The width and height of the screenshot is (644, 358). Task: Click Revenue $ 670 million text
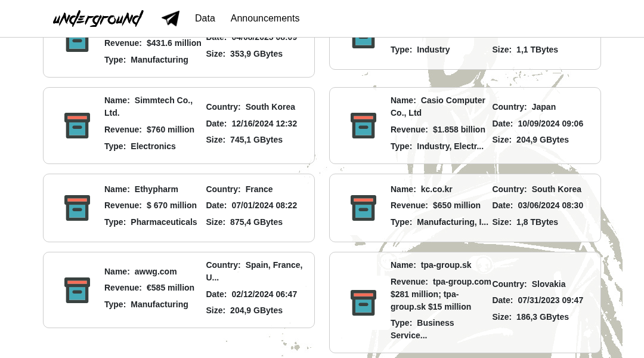(150, 205)
